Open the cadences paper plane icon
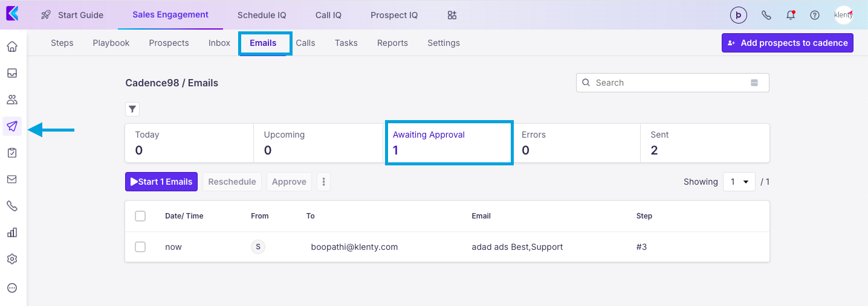 (x=12, y=126)
